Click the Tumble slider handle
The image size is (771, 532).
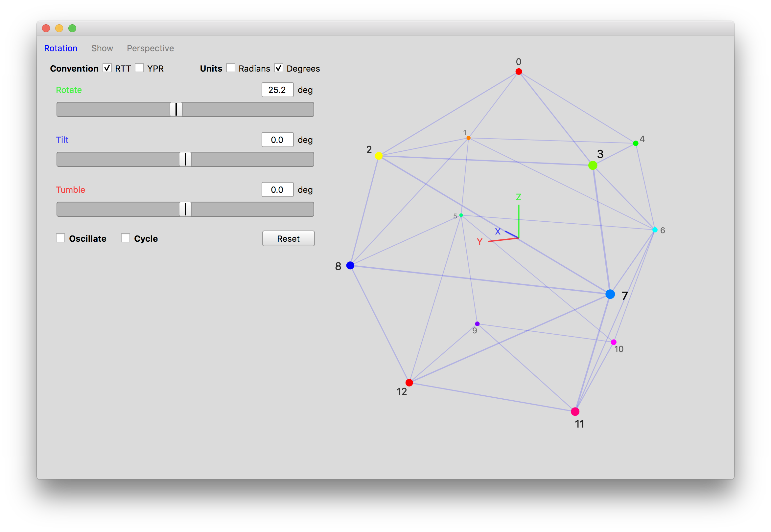(185, 209)
